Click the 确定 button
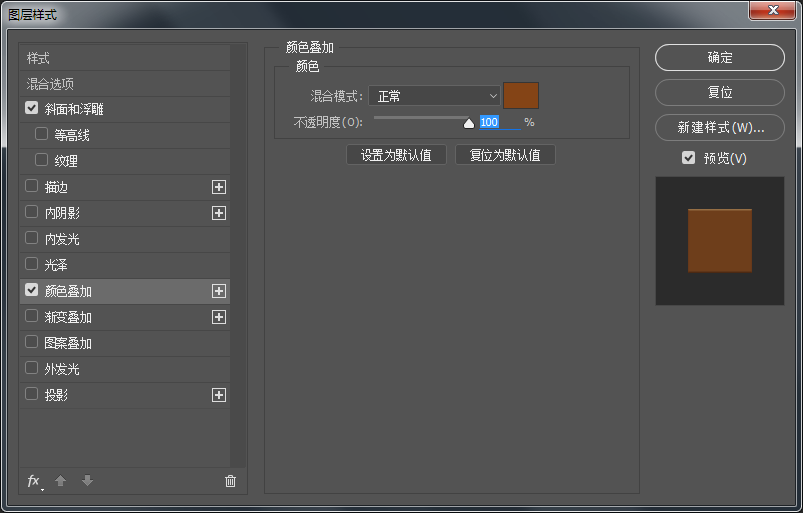The width and height of the screenshot is (803, 513). click(720, 57)
